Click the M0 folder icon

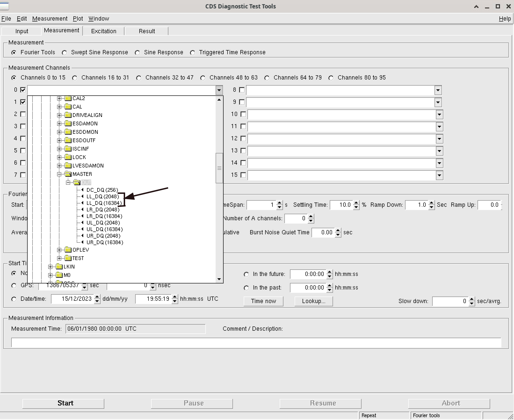(59, 275)
